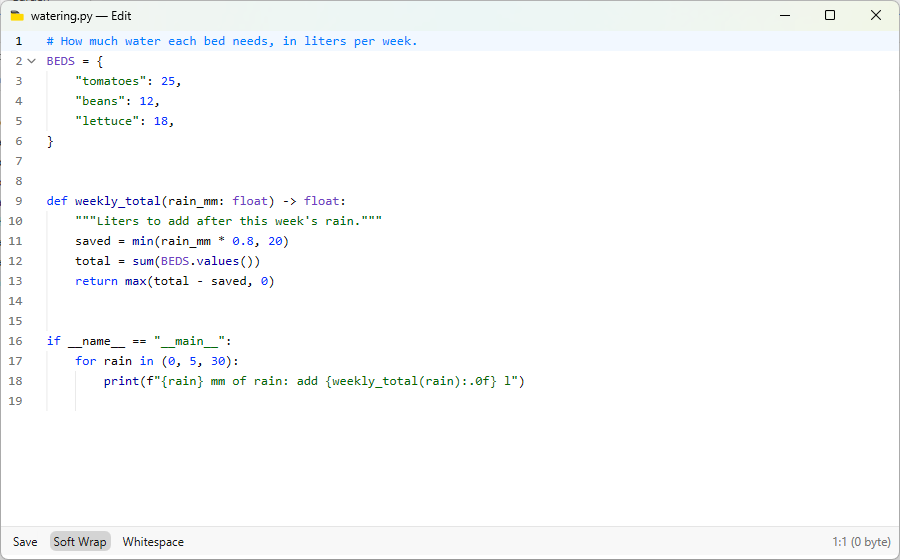Click the window title watering.py — Edit
Viewport: 900px width, 560px height.
(81, 16)
